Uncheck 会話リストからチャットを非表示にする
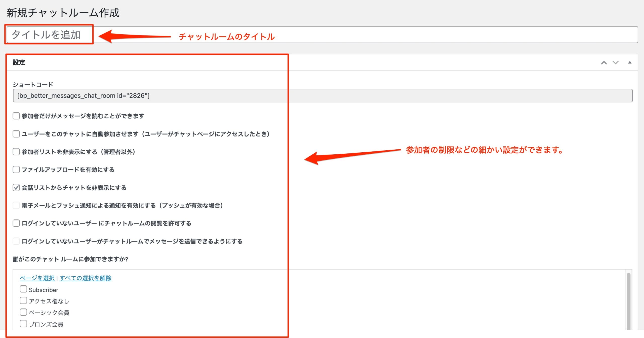The width and height of the screenshot is (644, 338). (x=16, y=188)
